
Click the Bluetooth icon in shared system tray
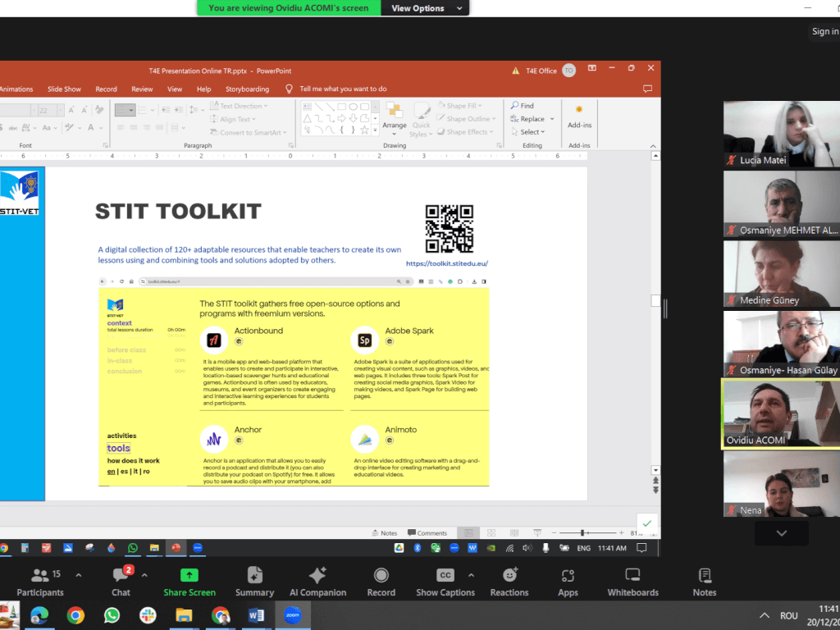pos(417,548)
